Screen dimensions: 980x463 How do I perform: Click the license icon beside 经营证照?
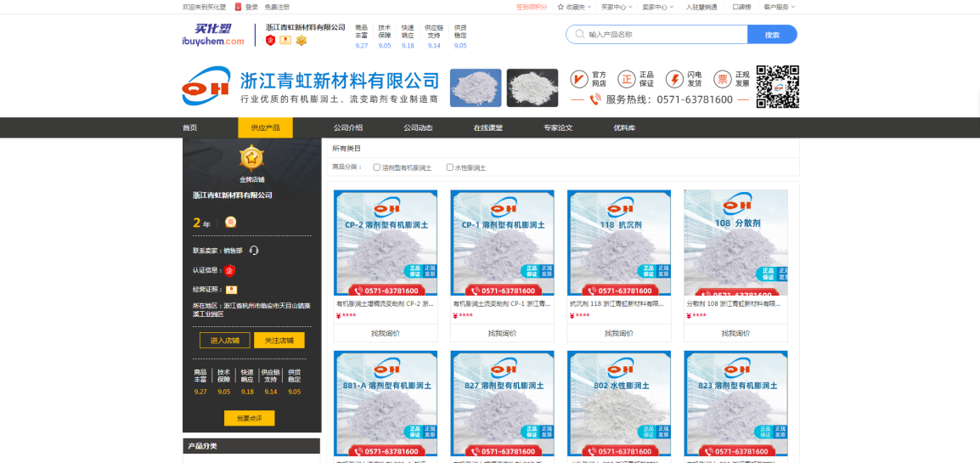(x=231, y=290)
